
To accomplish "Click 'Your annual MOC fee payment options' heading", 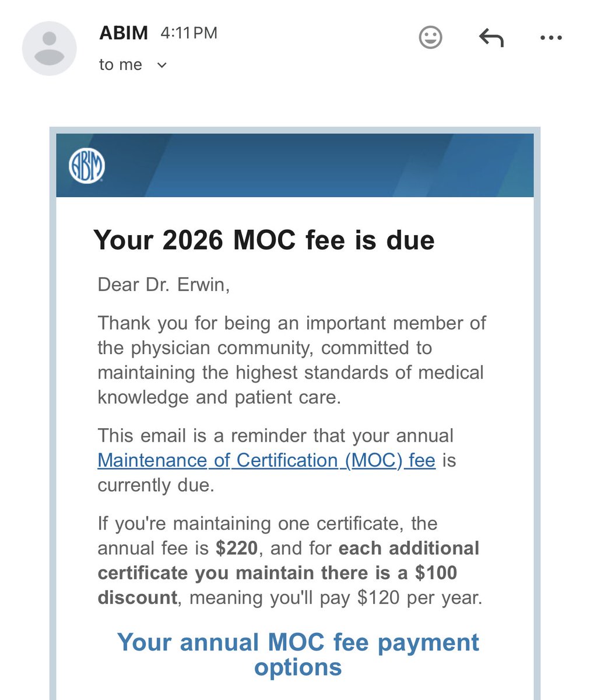I will tap(298, 654).
